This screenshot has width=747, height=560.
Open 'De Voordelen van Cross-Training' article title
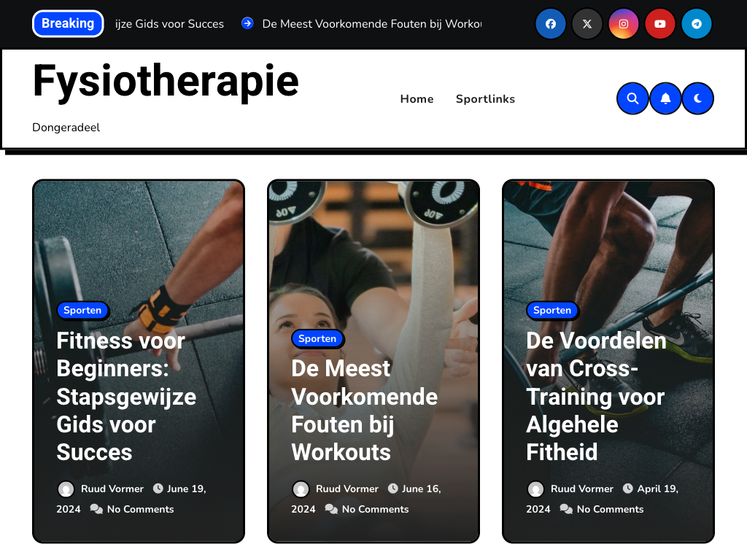click(595, 396)
